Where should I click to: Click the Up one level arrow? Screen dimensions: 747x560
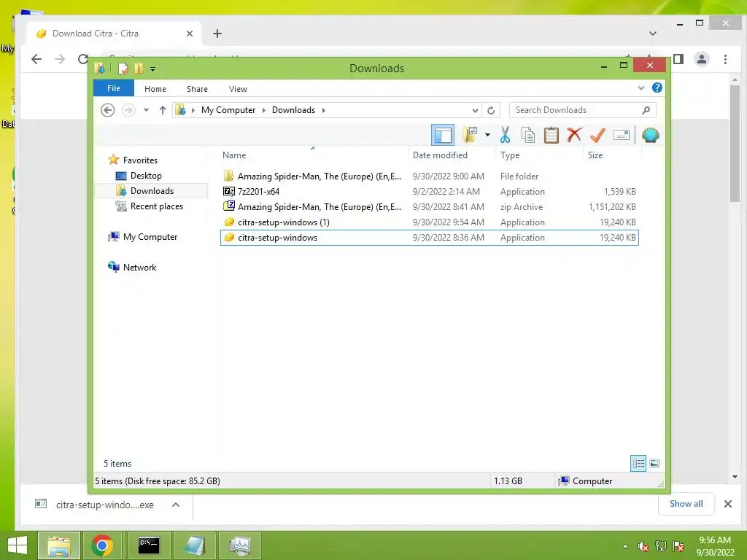(x=163, y=110)
